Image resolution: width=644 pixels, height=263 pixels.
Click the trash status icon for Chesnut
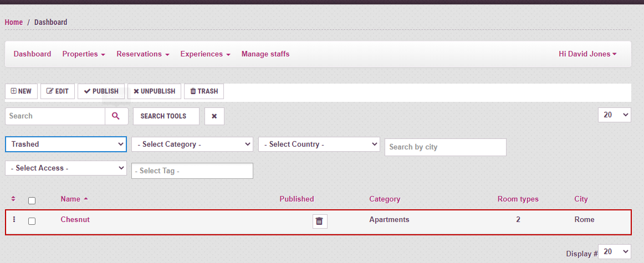[x=319, y=221]
